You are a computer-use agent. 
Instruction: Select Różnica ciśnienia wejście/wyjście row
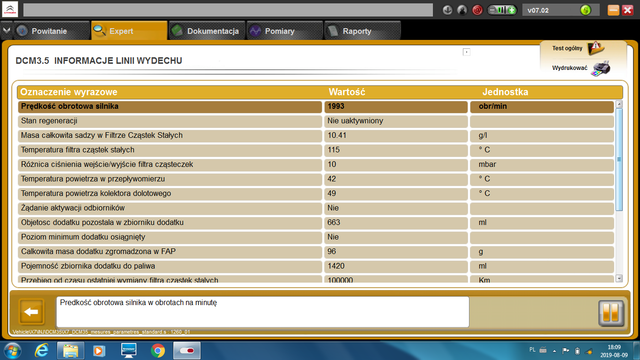click(x=316, y=164)
